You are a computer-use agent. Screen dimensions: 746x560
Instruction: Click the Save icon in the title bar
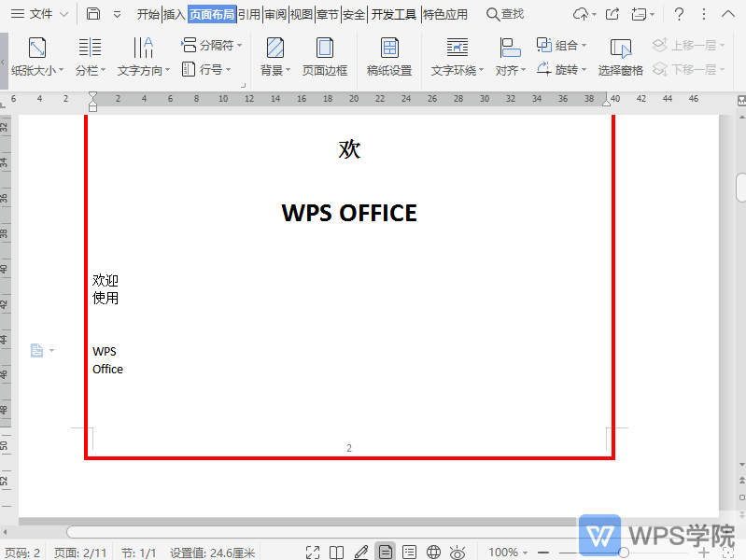(x=93, y=14)
